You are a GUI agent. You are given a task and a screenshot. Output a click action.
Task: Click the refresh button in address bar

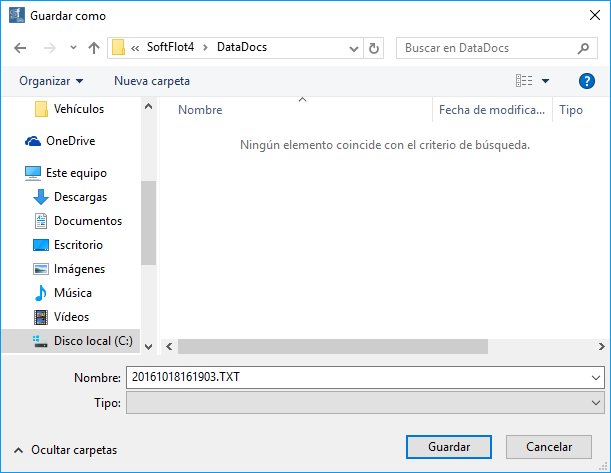(374, 48)
